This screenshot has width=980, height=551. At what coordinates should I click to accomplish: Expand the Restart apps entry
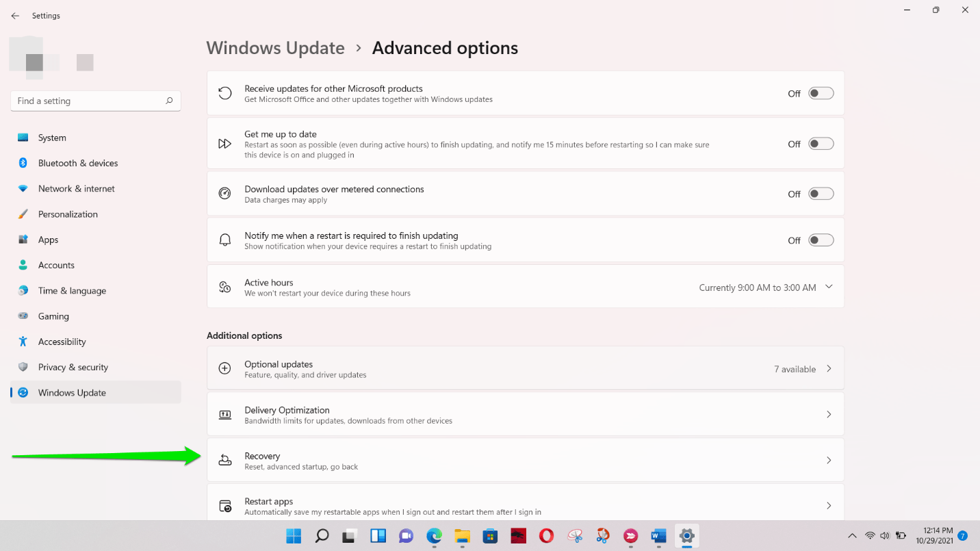829,505
